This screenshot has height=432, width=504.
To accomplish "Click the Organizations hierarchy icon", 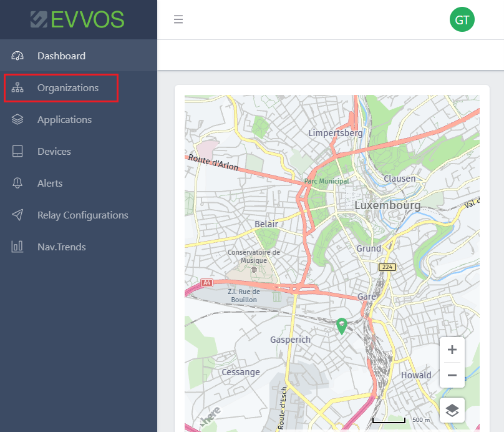I will pos(17,87).
